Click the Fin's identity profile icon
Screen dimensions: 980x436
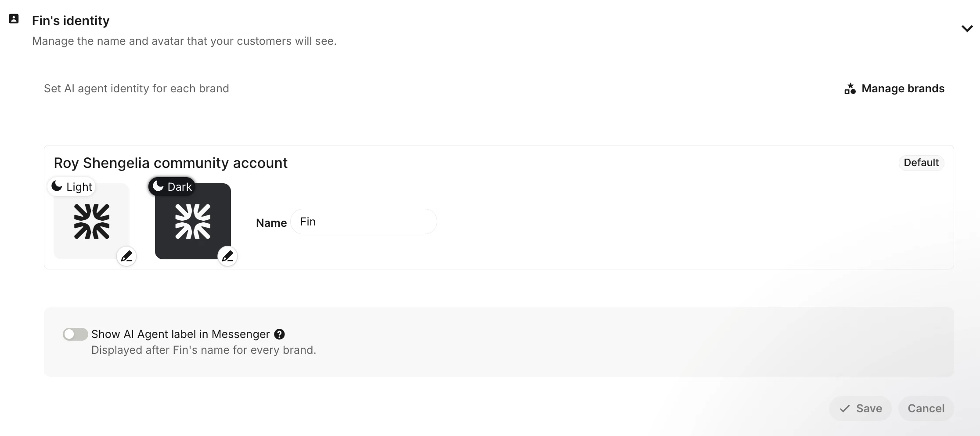[x=14, y=18]
